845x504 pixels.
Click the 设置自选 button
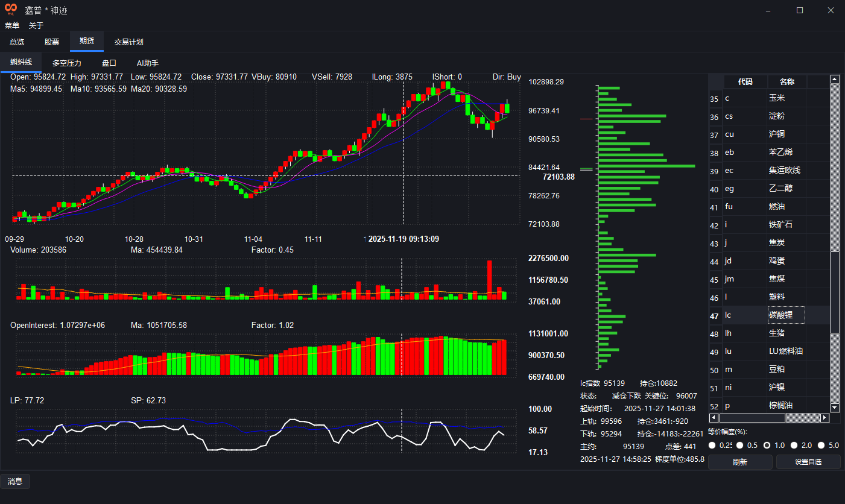(x=808, y=462)
